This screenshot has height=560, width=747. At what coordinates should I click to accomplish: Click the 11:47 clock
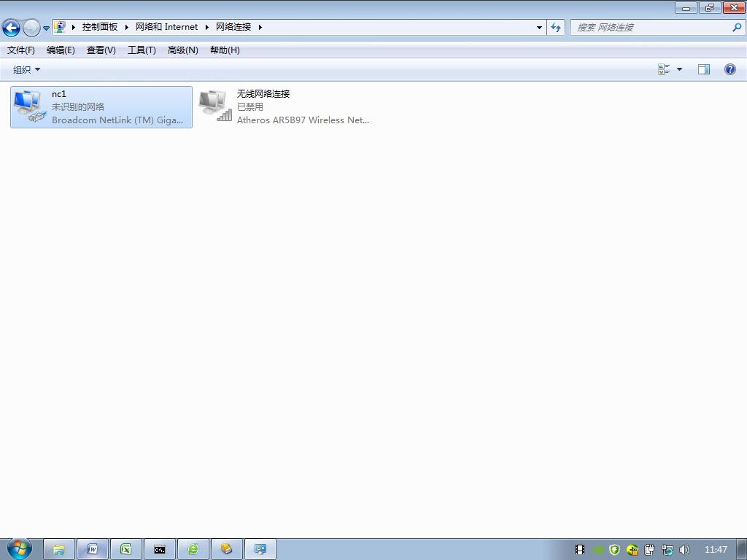click(x=716, y=550)
